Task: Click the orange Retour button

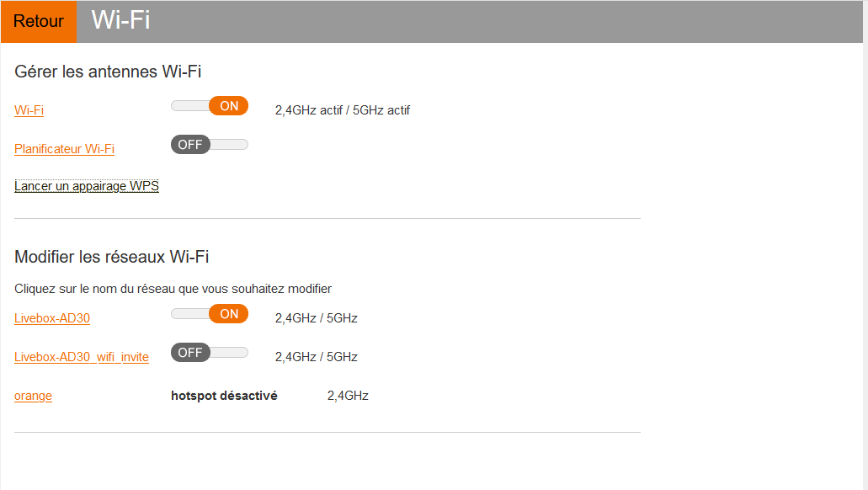Action: tap(39, 22)
